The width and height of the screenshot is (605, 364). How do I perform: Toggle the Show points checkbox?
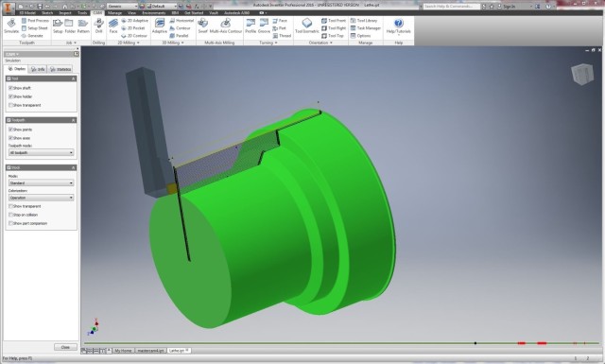(x=10, y=130)
